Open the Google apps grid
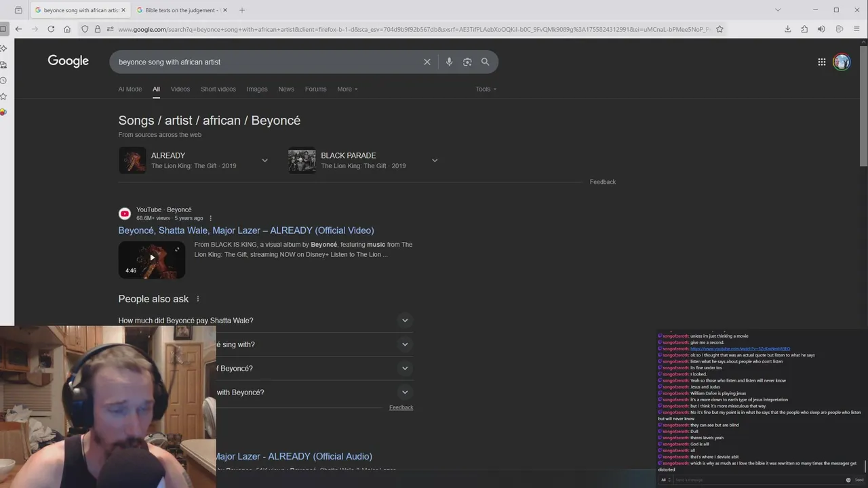868x488 pixels. pos(822,62)
